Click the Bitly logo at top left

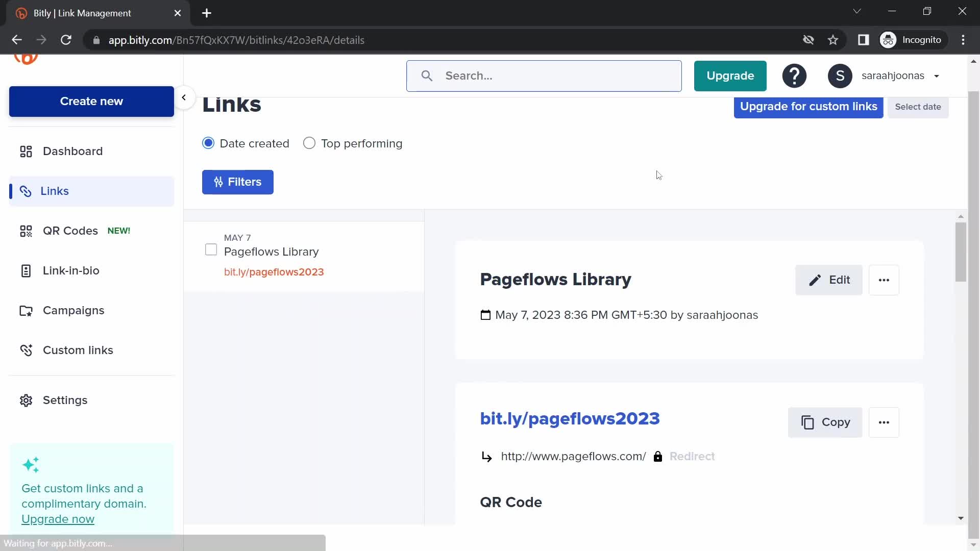pos(26,58)
